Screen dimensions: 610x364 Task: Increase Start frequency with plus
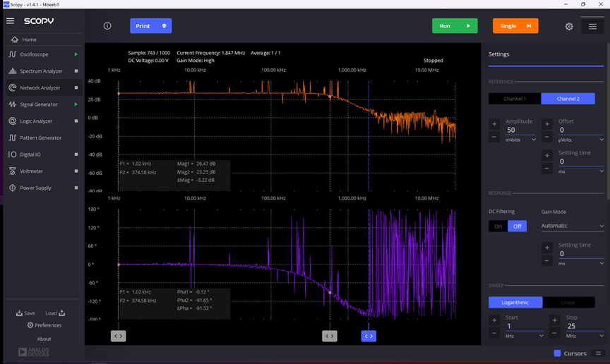tap(494, 320)
